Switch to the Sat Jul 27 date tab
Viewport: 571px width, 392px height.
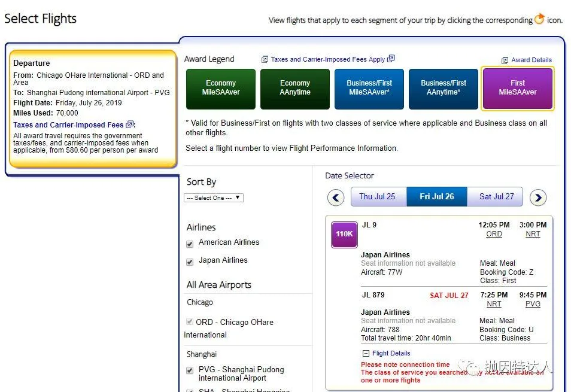coord(495,196)
